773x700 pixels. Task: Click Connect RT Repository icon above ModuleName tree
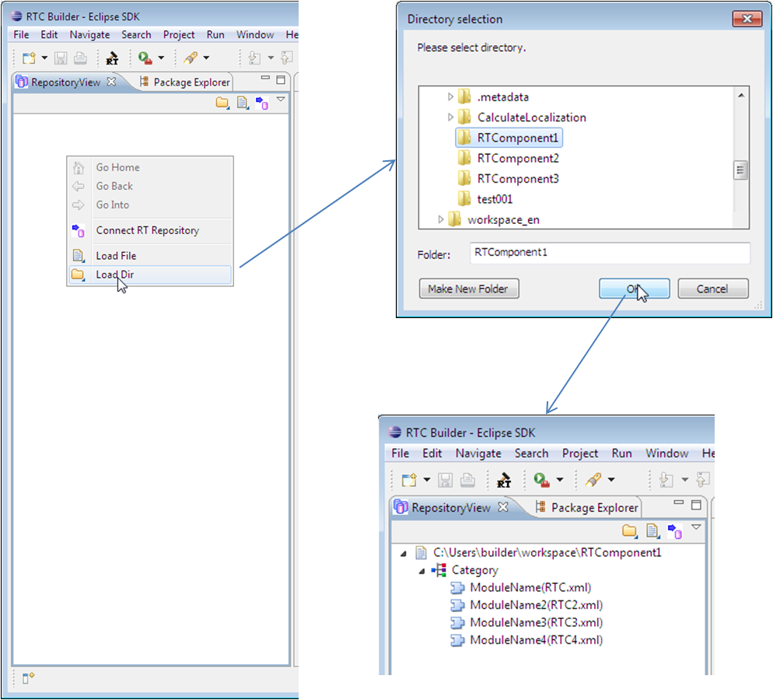point(675,531)
